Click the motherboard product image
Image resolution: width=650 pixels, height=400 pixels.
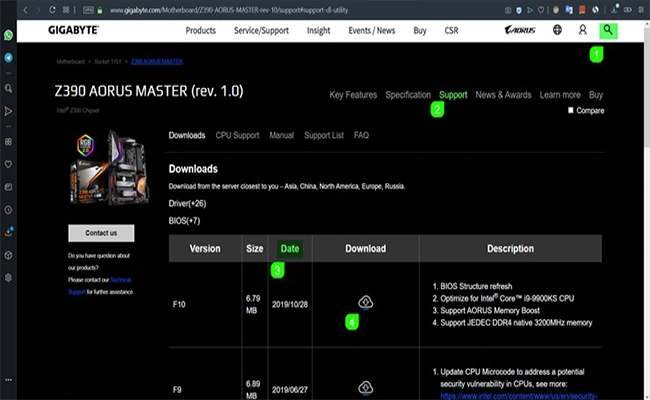(110, 168)
